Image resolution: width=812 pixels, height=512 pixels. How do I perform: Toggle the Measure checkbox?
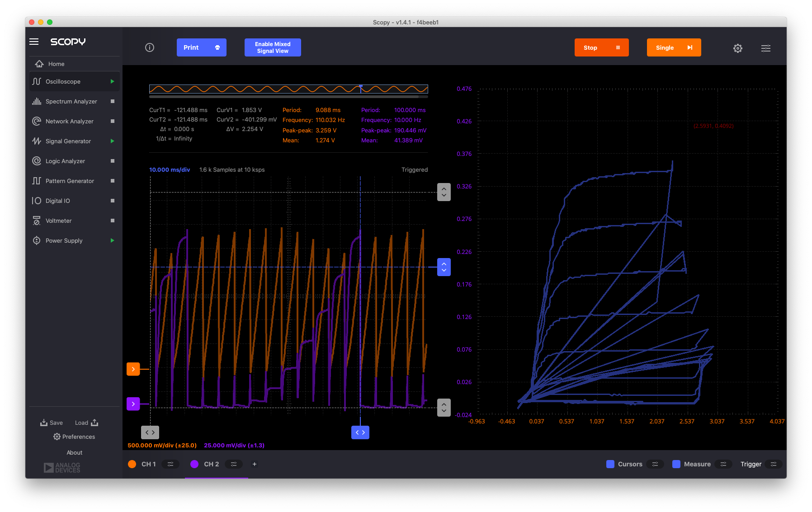(676, 464)
